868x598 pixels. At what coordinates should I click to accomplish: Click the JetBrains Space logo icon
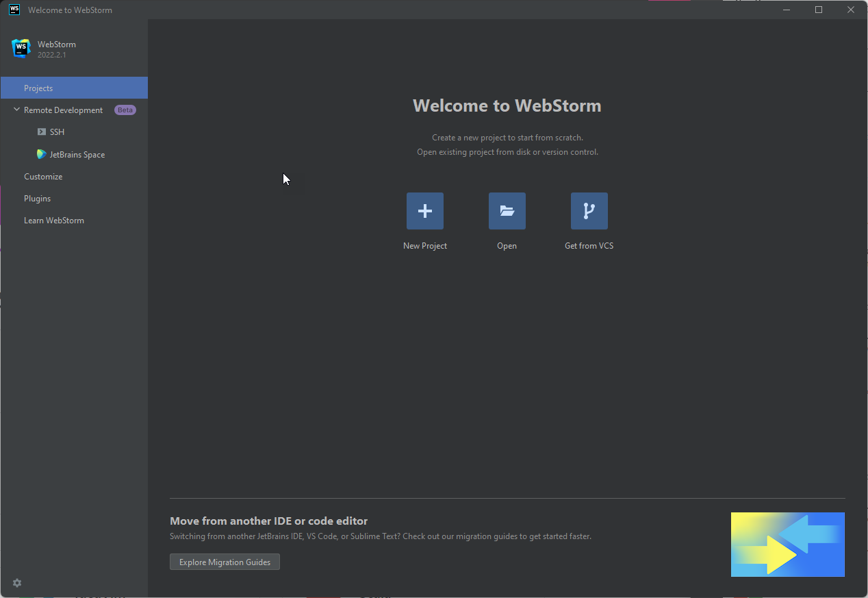42,154
